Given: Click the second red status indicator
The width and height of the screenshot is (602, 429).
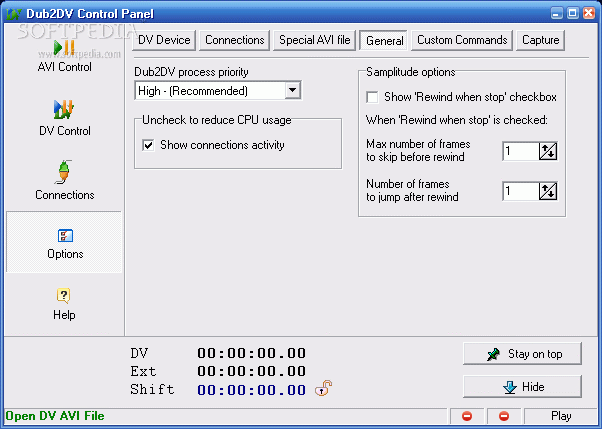Looking at the screenshot, I should pyautogui.click(x=504, y=416).
